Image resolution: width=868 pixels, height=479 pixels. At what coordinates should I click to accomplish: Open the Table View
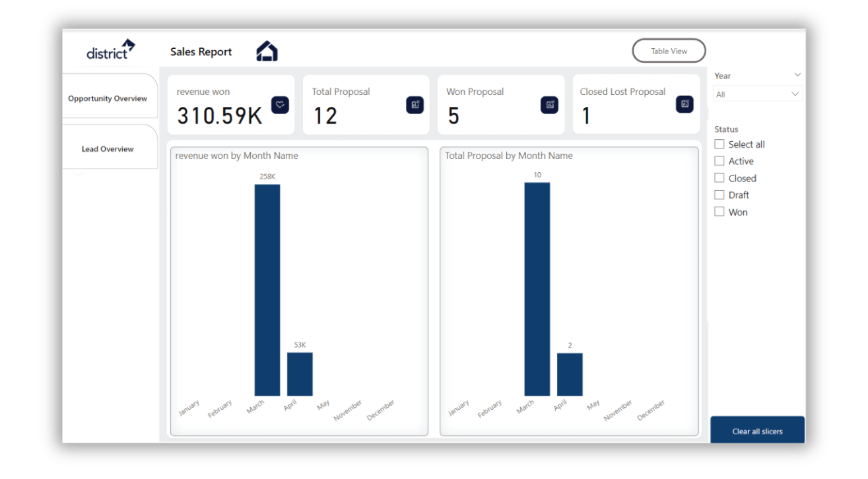coord(669,50)
